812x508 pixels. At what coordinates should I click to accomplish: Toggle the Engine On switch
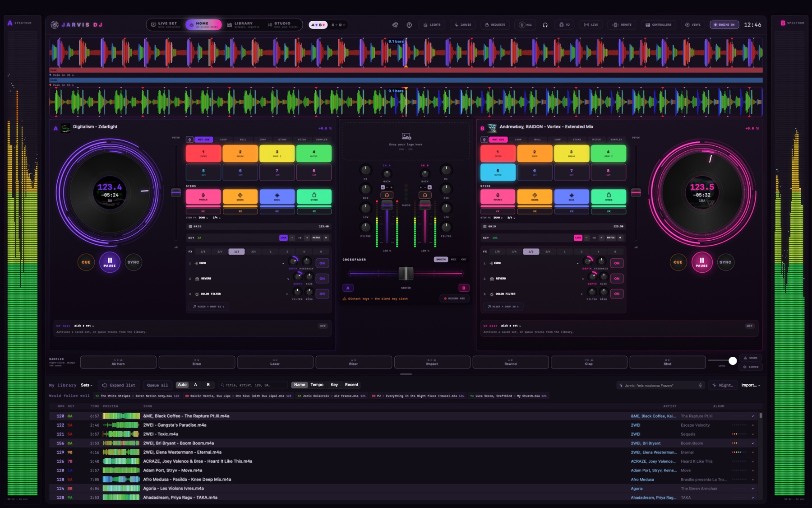pos(724,25)
